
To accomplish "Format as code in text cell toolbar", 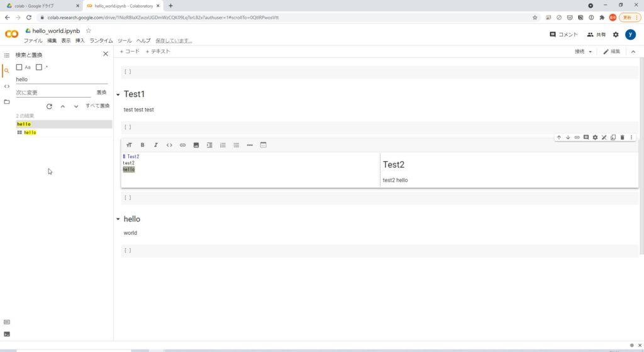I will click(169, 145).
